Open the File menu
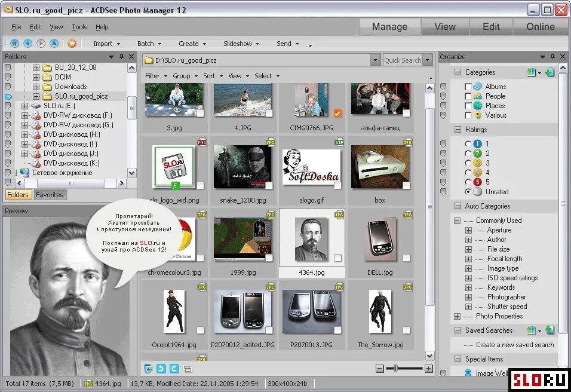 pos(16,27)
